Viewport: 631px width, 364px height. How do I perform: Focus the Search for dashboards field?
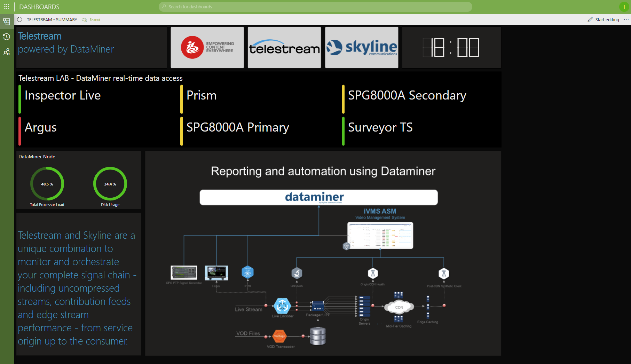[315, 7]
